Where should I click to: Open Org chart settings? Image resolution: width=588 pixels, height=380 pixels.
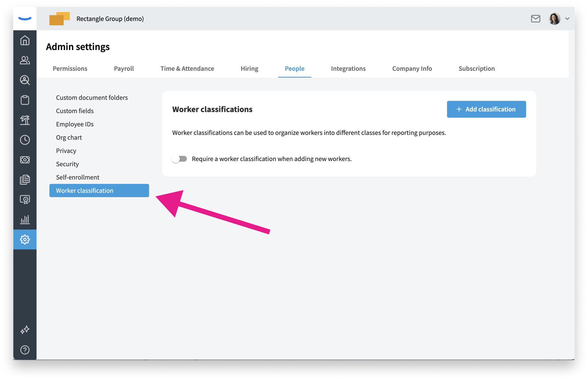(69, 137)
